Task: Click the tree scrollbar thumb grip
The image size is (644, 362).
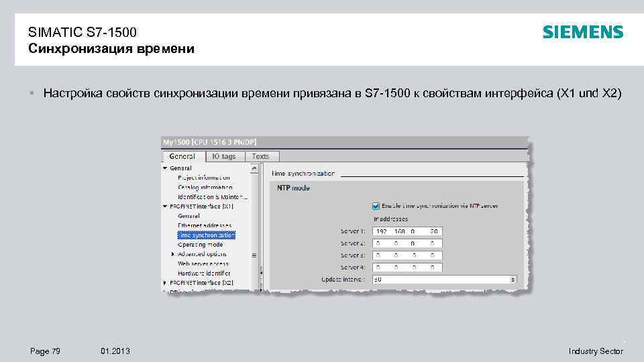Action: pos(254,255)
